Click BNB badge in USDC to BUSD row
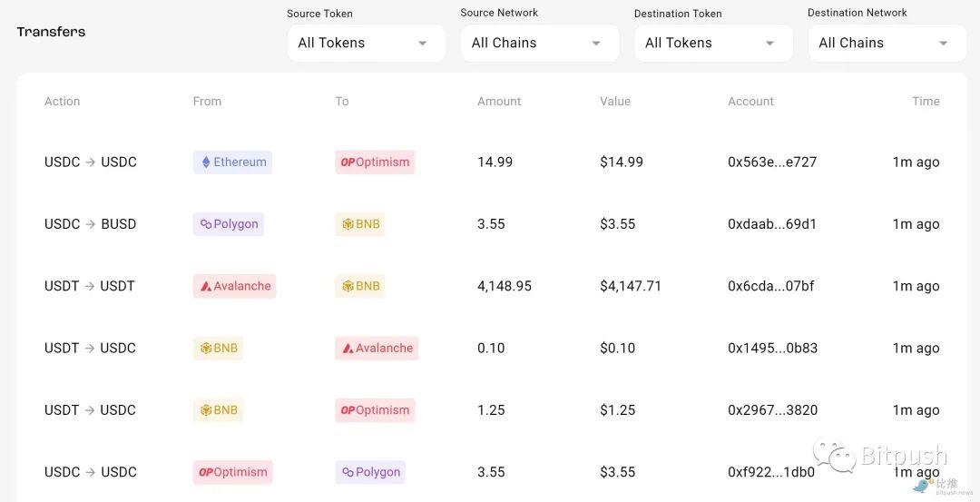Viewport: 980px width, 502px height. [360, 224]
